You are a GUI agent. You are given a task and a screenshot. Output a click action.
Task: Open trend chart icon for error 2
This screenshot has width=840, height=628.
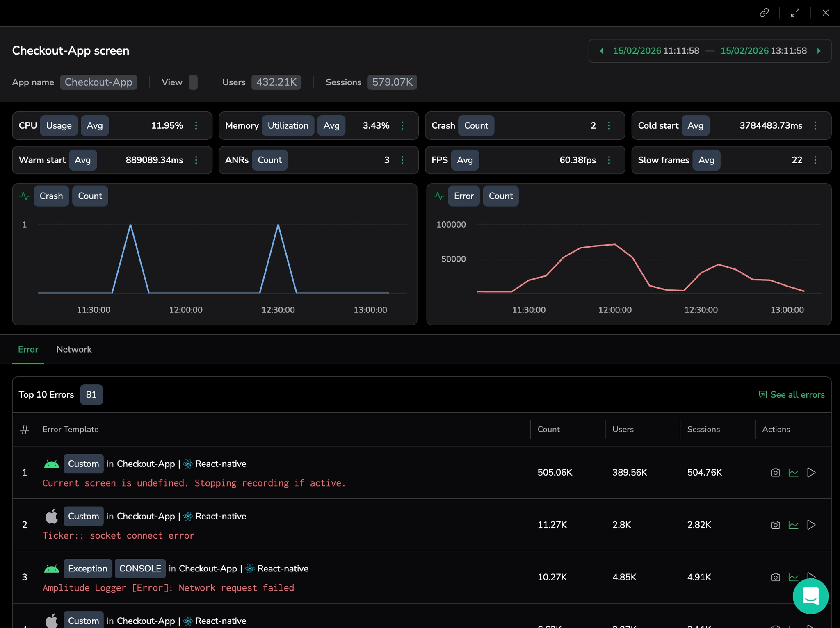tap(793, 525)
